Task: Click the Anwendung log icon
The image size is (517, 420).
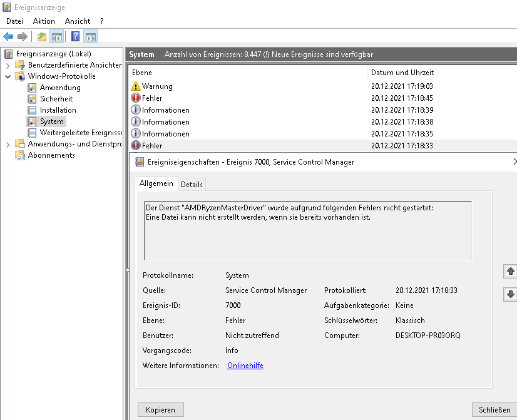Action: pyautogui.click(x=32, y=88)
